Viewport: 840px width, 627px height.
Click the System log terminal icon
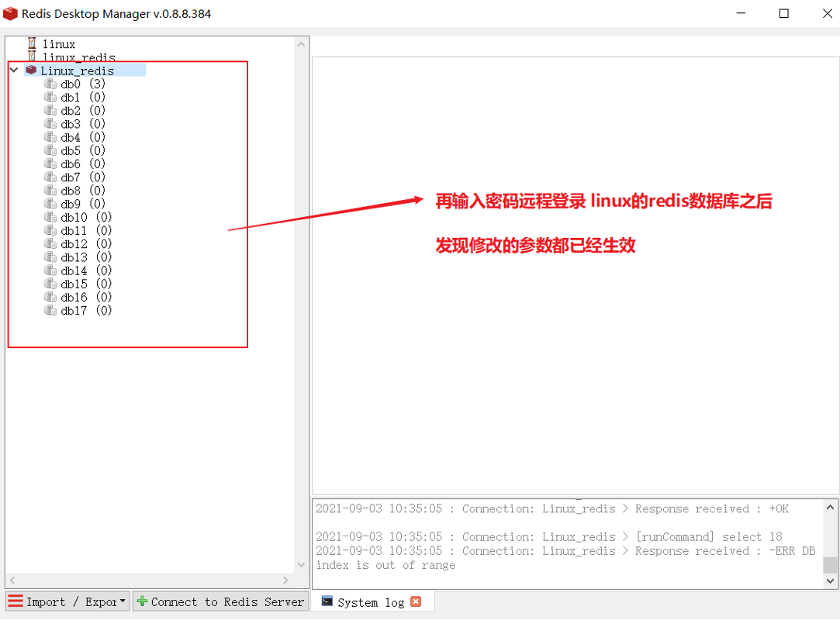click(x=327, y=601)
